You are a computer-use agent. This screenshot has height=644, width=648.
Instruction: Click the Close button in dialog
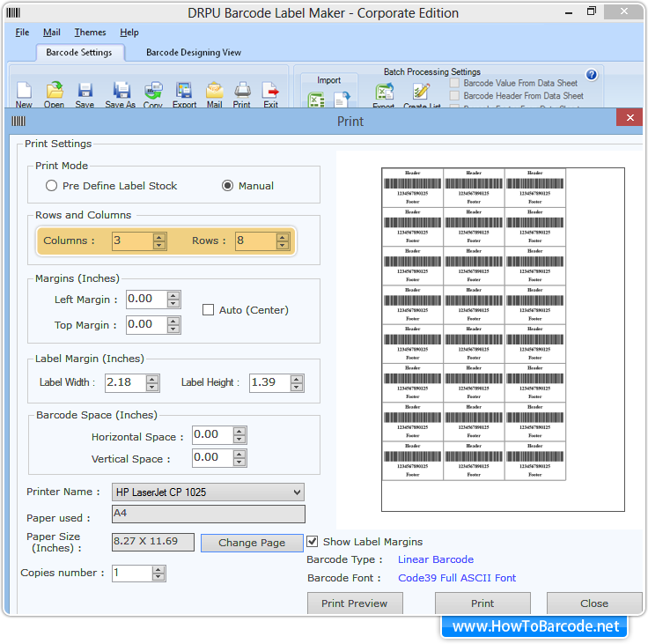(x=594, y=603)
